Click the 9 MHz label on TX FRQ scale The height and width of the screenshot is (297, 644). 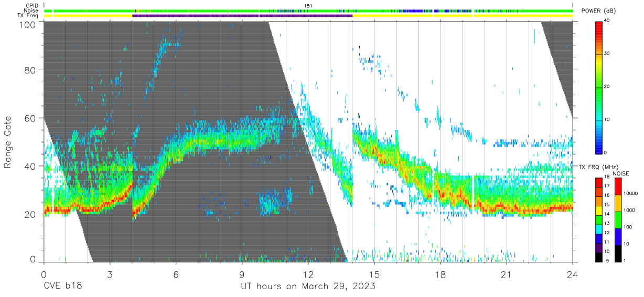click(x=607, y=261)
